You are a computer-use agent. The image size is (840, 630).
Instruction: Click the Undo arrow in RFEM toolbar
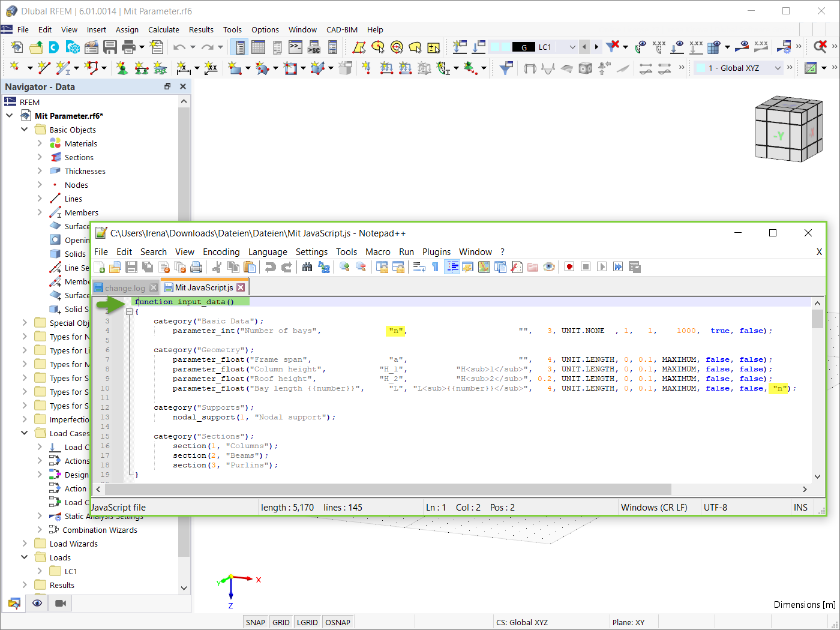tap(179, 47)
